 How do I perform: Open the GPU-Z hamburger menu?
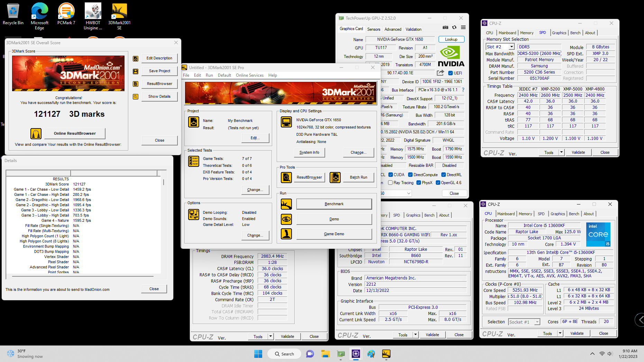(x=463, y=28)
